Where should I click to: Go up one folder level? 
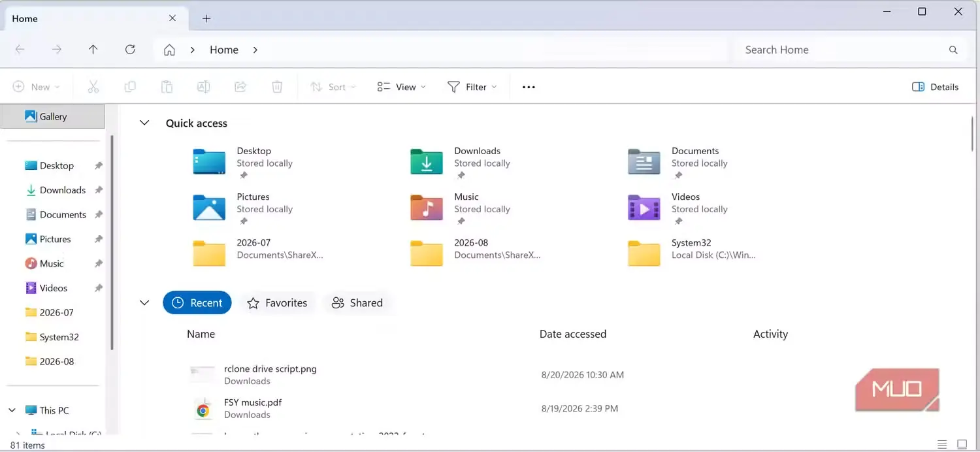[93, 50]
